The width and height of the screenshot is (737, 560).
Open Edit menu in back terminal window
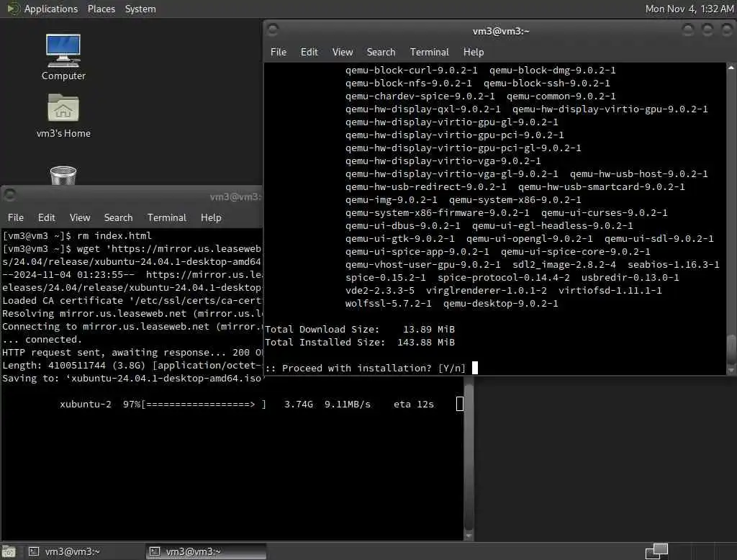click(47, 217)
